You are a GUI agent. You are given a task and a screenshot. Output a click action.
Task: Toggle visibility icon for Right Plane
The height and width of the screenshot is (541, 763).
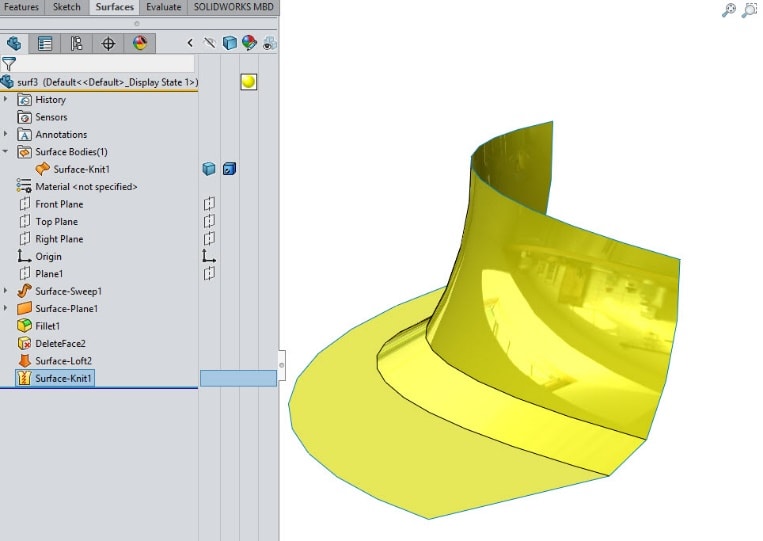tap(209, 238)
